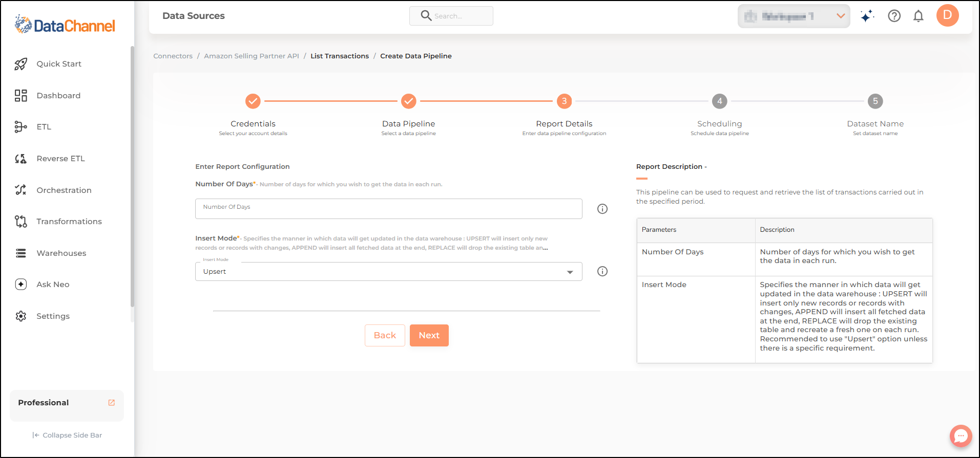Click the completed Credentials step checkmark

(253, 101)
